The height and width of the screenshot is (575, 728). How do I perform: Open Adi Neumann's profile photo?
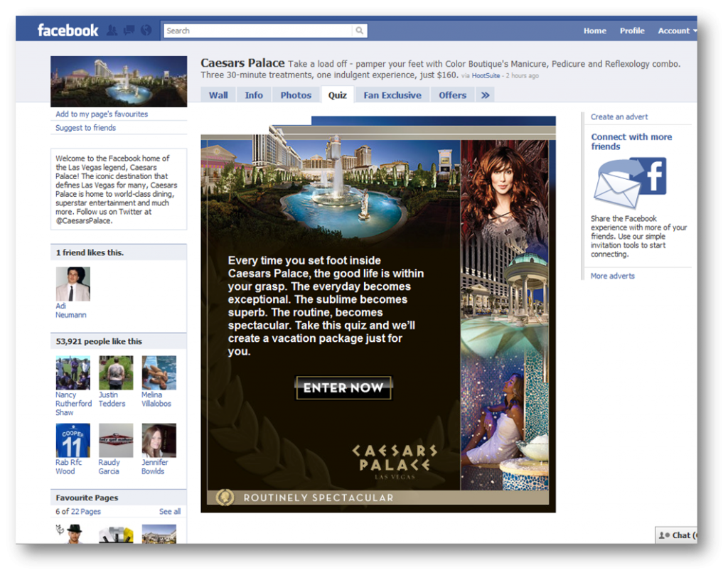tap(73, 284)
